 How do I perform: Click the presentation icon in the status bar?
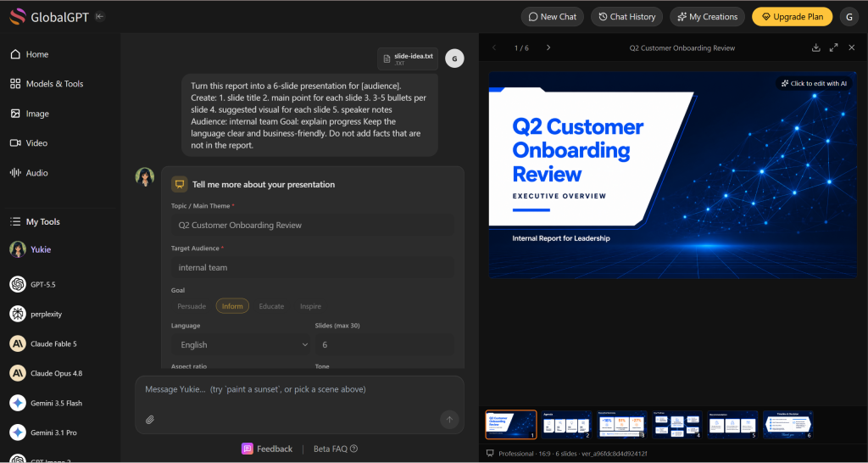tap(490, 453)
